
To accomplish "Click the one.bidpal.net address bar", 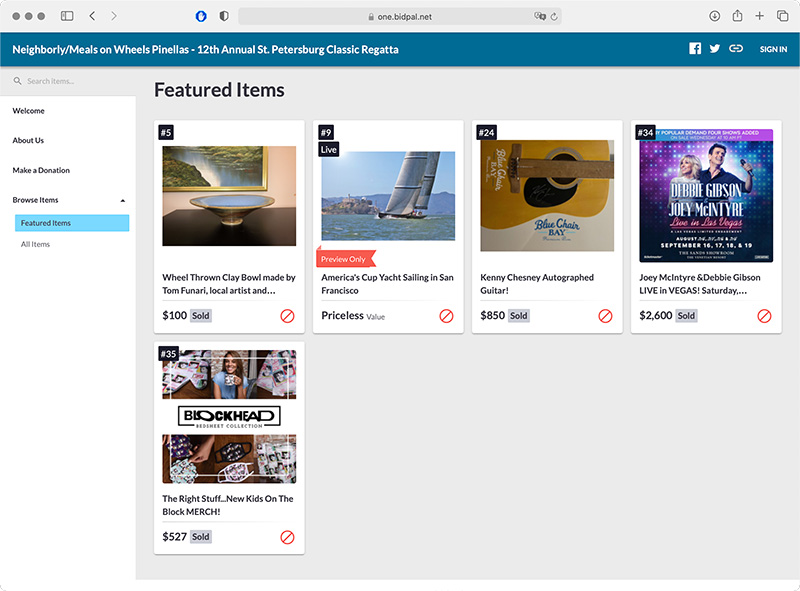I will click(x=399, y=16).
